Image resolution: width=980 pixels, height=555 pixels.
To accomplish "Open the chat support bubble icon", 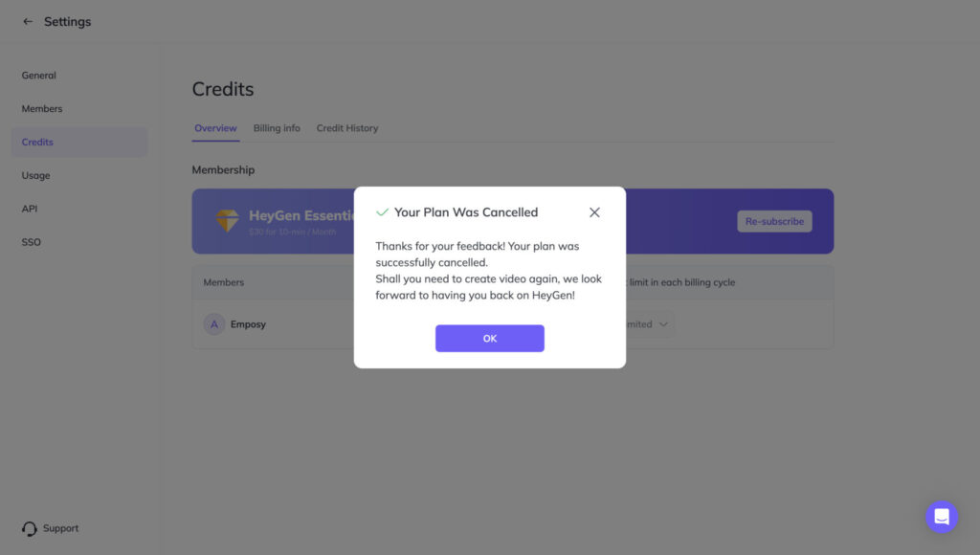I will tap(942, 517).
